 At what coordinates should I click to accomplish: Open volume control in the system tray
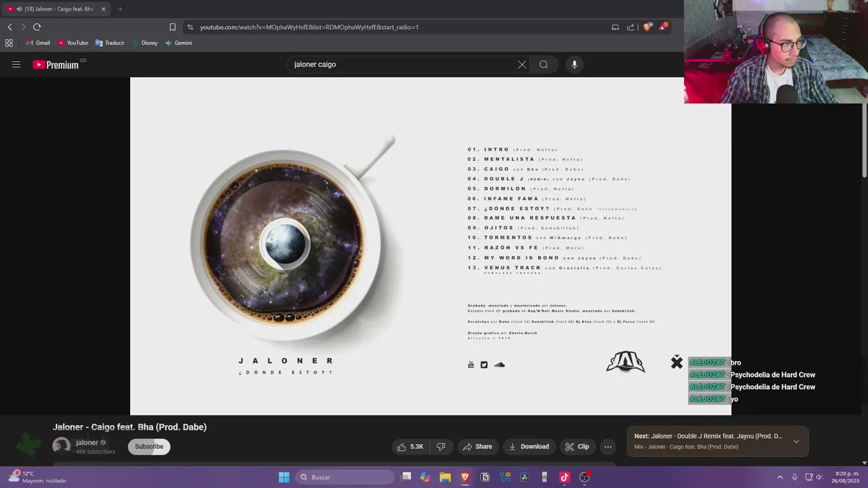[x=818, y=477]
